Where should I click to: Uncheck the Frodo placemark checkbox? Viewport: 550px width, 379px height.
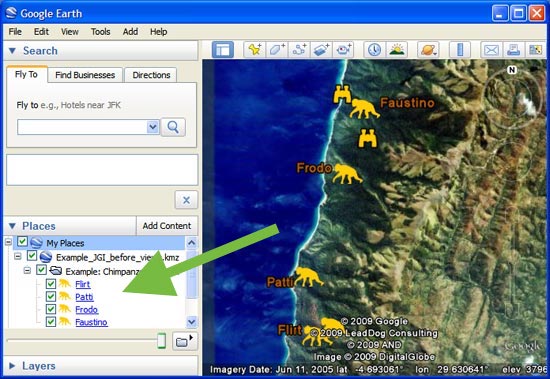[x=51, y=309]
